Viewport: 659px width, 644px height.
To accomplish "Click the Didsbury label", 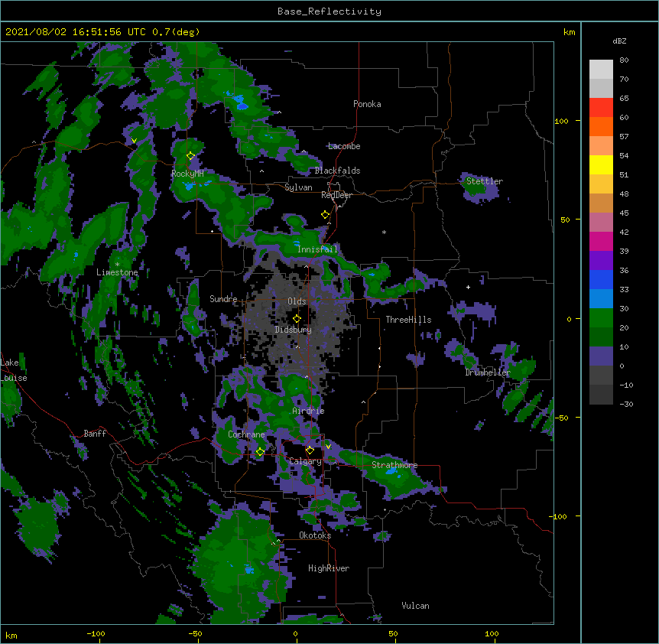I will (294, 330).
